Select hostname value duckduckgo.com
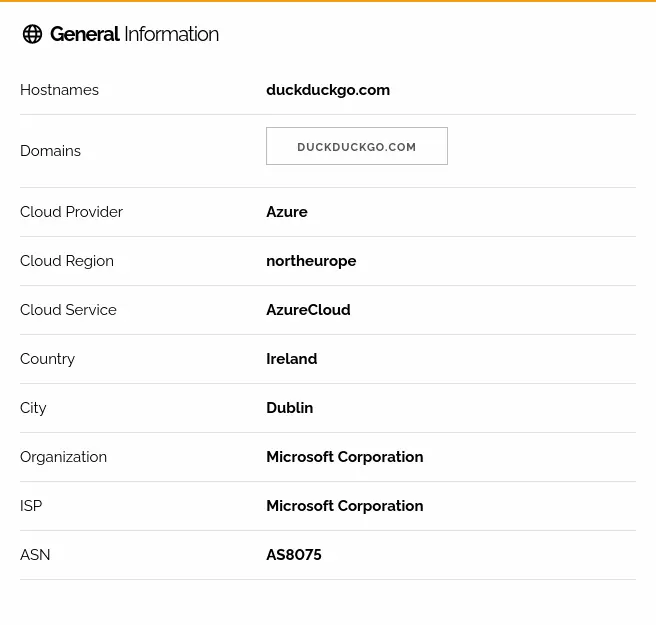The width and height of the screenshot is (656, 625). 328,90
